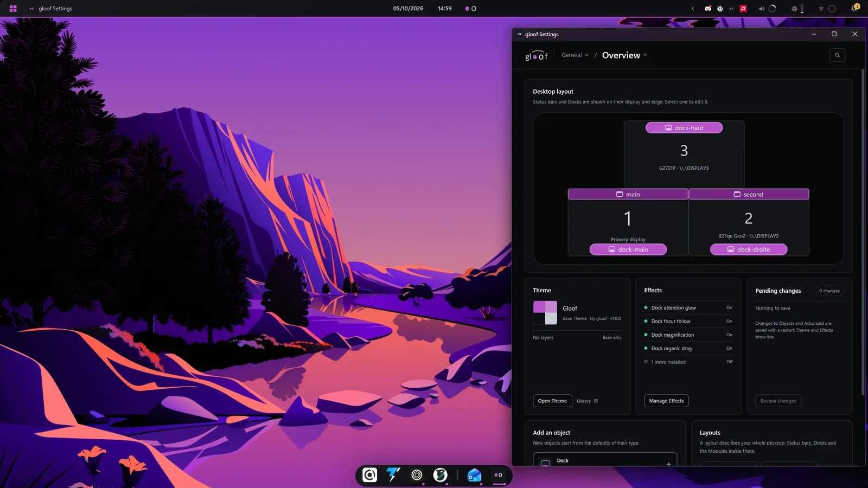Click the Open Theme button

pyautogui.click(x=552, y=401)
